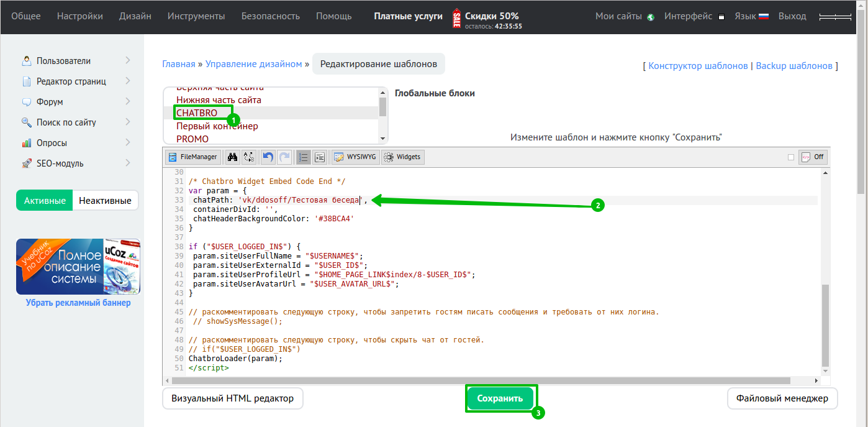Click the template list scroll-up arrow
This screenshot has width=868, height=427.
[383, 92]
